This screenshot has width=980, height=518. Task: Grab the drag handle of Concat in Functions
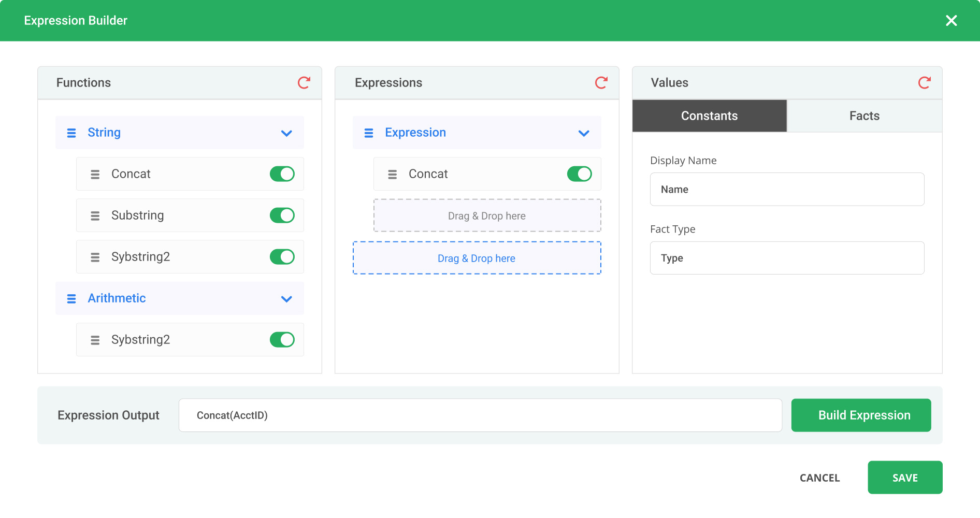[x=95, y=175]
